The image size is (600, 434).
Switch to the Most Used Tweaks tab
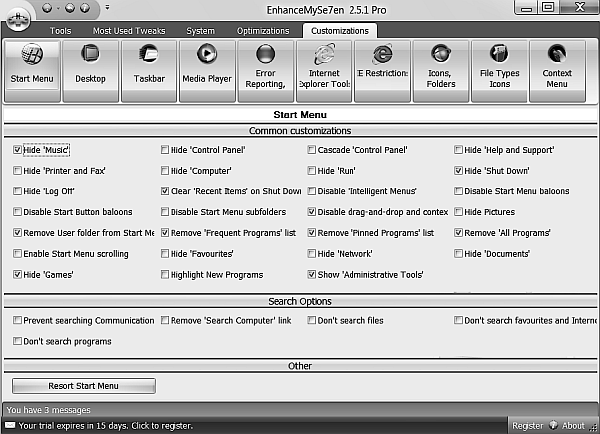(129, 31)
